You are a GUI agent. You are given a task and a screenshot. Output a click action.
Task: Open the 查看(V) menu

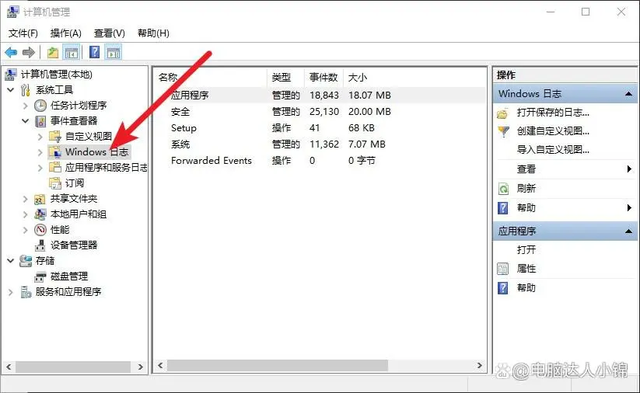click(x=109, y=33)
